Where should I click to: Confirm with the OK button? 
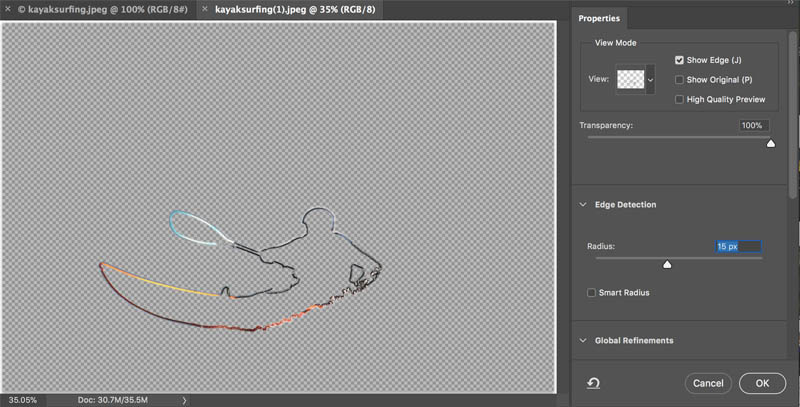coord(762,384)
